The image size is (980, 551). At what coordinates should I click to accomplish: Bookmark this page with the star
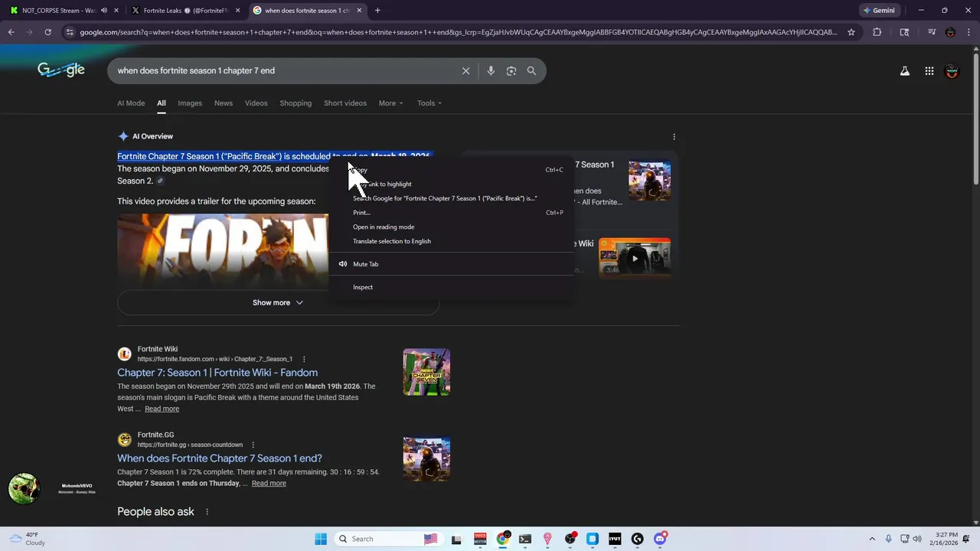(851, 32)
